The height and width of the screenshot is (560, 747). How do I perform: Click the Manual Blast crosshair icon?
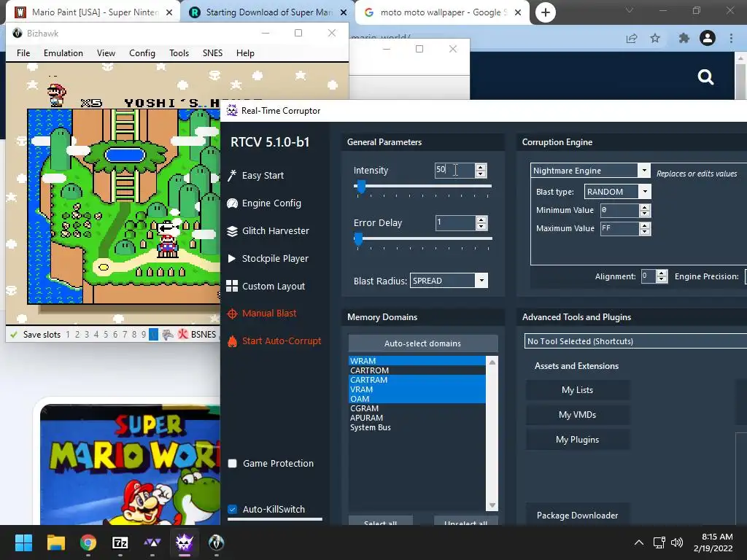[x=232, y=314]
